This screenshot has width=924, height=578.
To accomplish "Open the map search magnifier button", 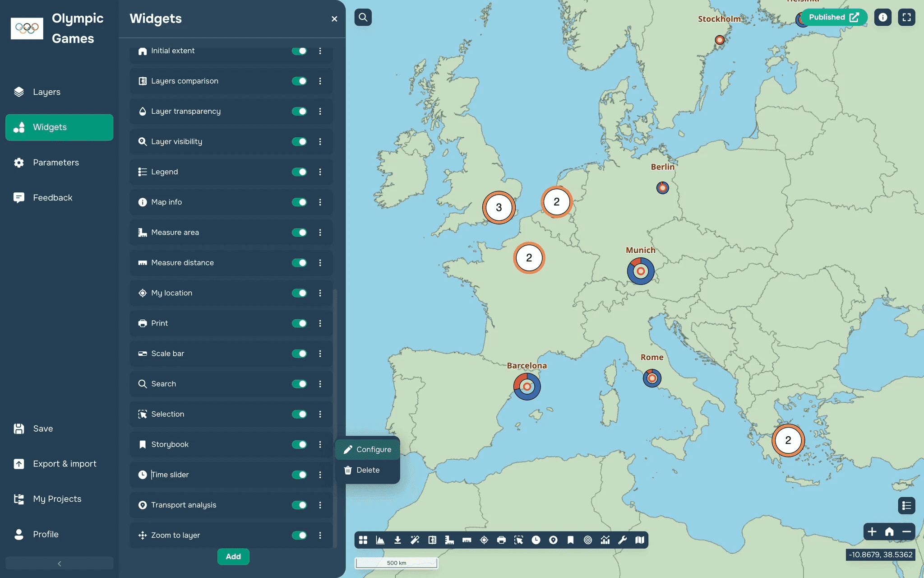I will pos(363,18).
